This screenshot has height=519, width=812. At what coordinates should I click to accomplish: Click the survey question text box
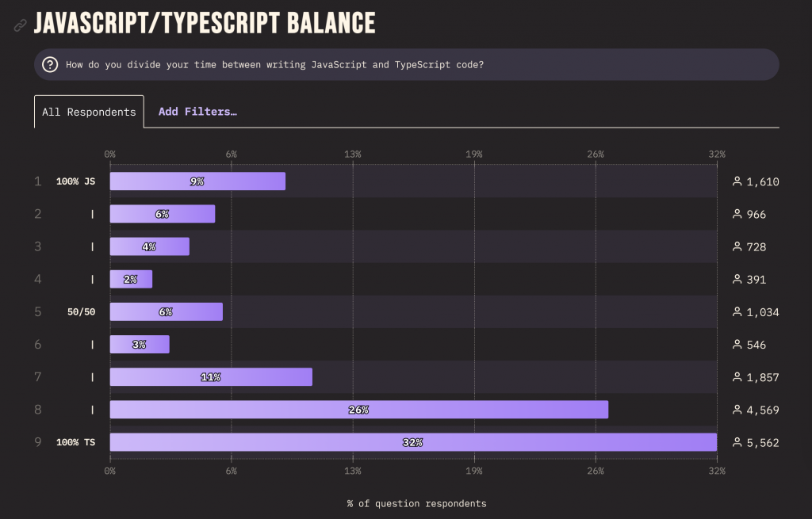point(406,65)
